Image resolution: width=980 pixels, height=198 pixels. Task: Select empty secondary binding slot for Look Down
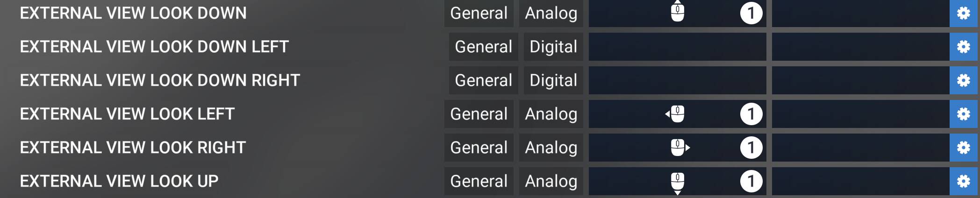(860, 13)
